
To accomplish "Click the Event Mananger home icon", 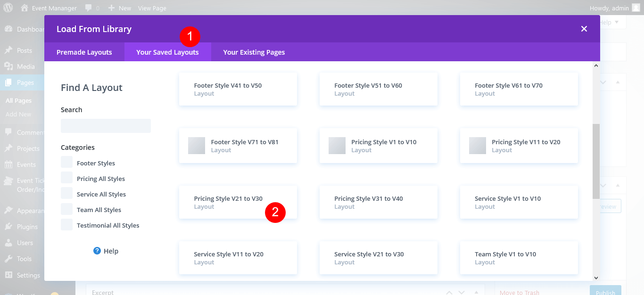I will [25, 8].
